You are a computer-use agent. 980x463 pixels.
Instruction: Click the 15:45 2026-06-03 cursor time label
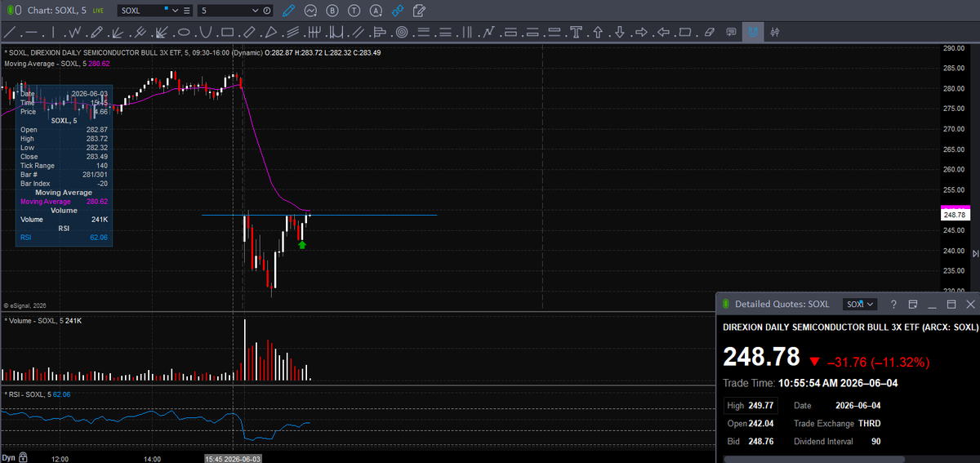(x=234, y=459)
